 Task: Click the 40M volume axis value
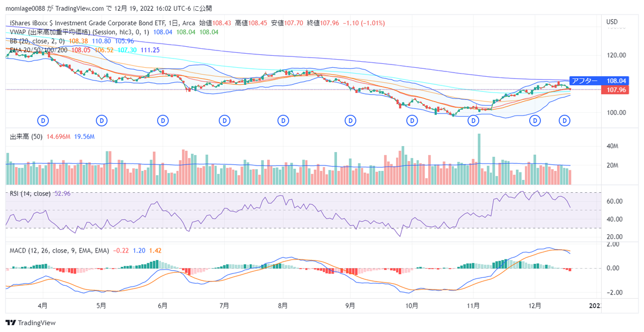tap(613, 146)
